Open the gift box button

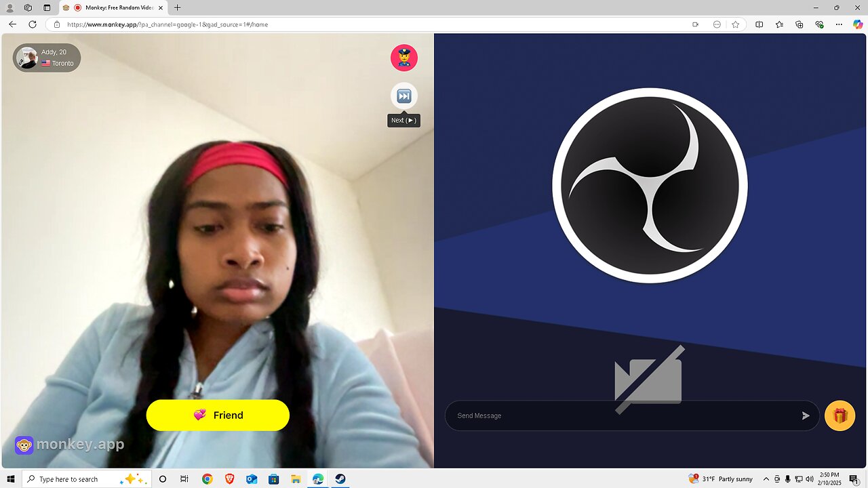click(x=840, y=415)
